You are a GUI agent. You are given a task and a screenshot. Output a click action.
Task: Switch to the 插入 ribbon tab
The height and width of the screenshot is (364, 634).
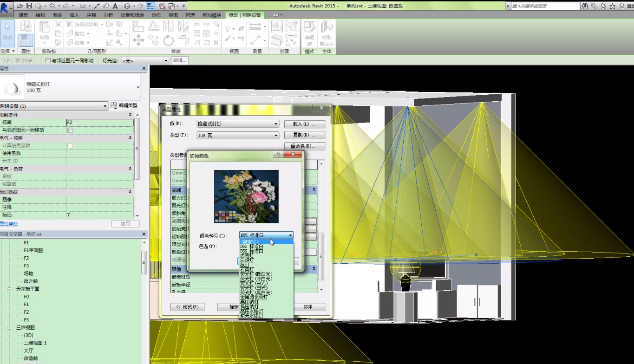click(74, 15)
